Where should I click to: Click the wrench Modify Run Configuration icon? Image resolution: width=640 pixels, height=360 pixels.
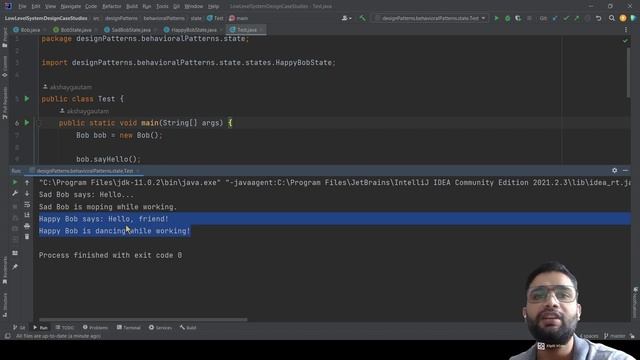coord(15,193)
